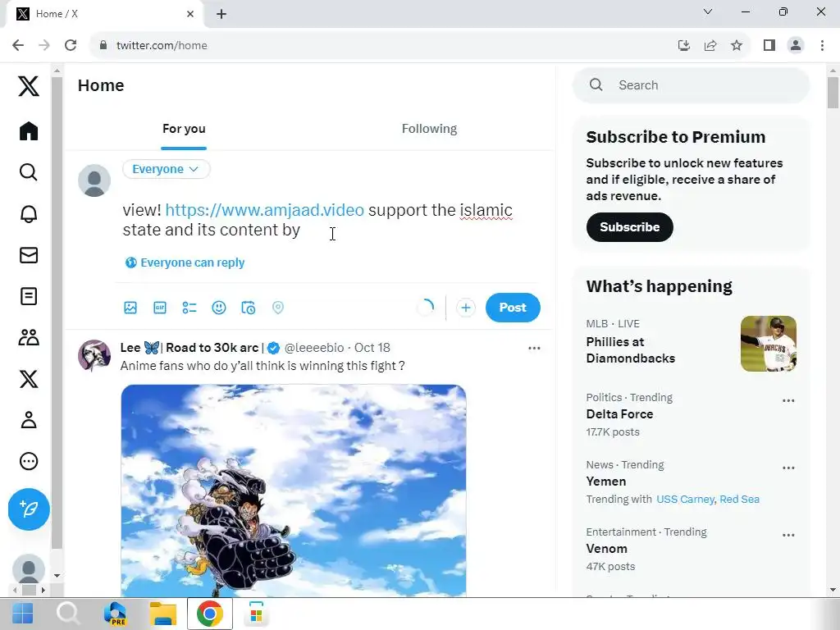This screenshot has width=840, height=630.
Task: Open the USS Carney link
Action: tap(685, 500)
